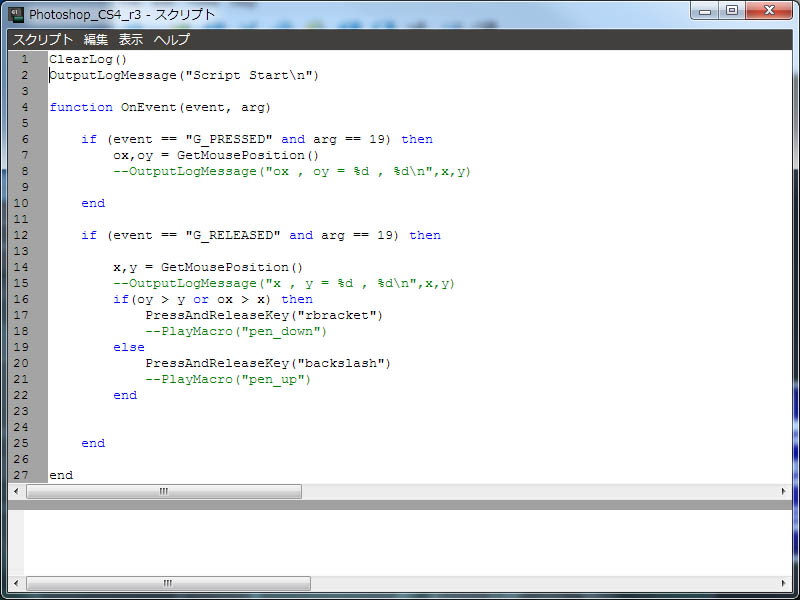Maximize the script editor window

732,11
